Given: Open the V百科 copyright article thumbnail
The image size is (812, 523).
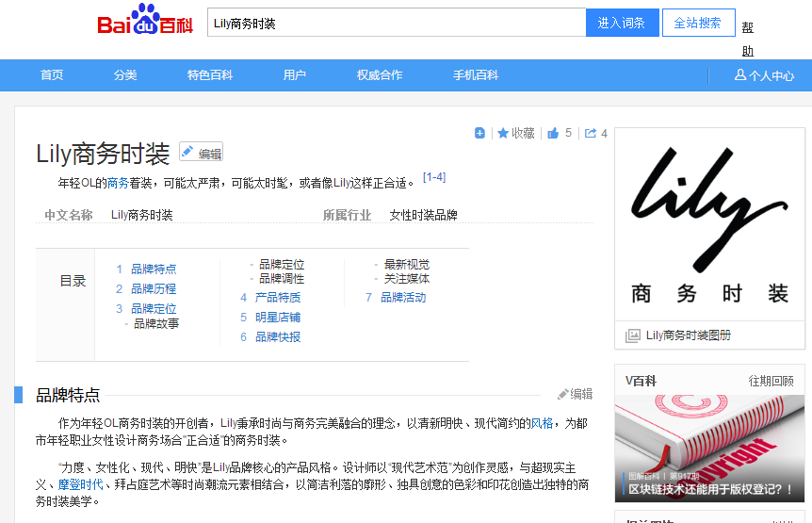Looking at the screenshot, I should pyautogui.click(x=709, y=449).
